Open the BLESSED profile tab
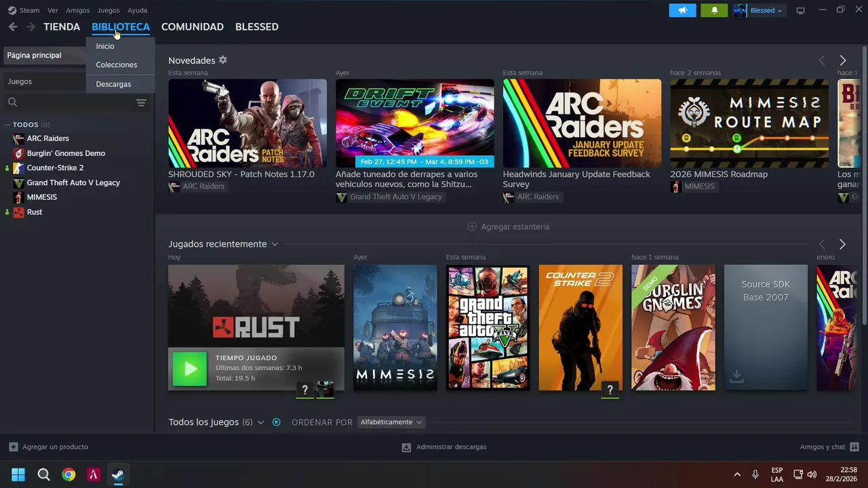The image size is (868, 488). pos(257,26)
